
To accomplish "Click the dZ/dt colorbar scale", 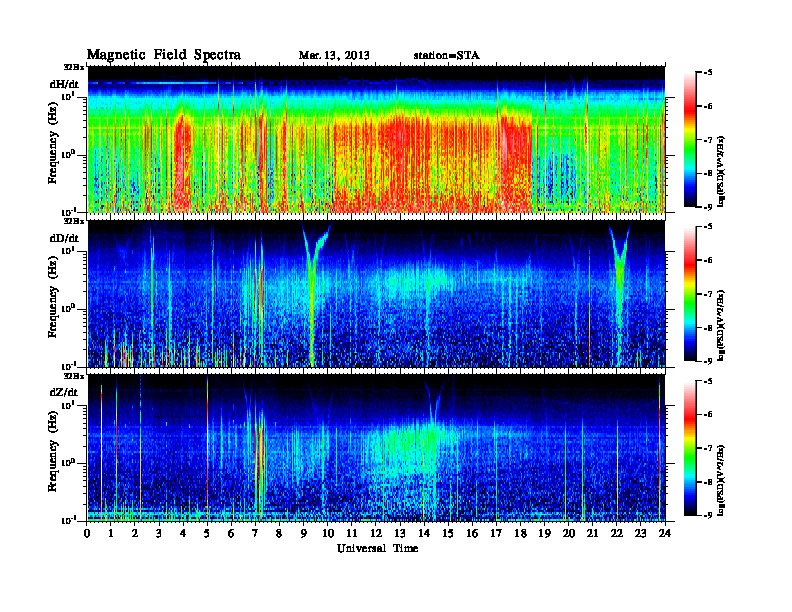I will click(x=690, y=448).
